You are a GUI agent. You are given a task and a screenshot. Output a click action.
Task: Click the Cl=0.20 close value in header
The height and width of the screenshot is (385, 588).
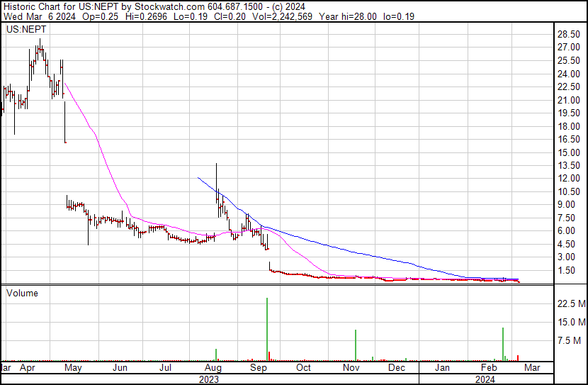230,16
